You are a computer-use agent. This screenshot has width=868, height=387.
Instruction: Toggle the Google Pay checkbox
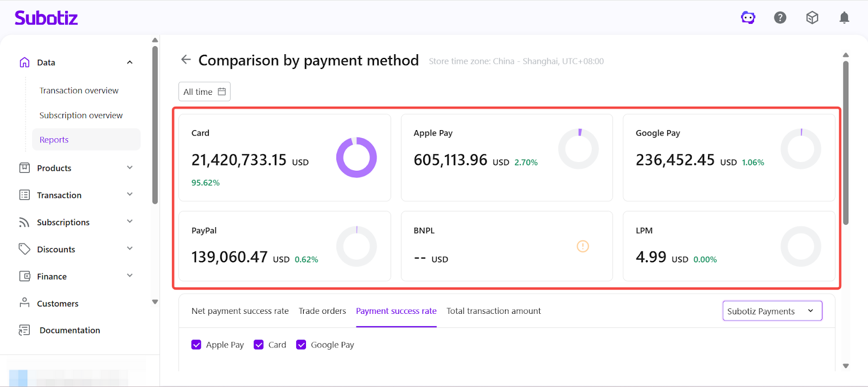tap(301, 345)
